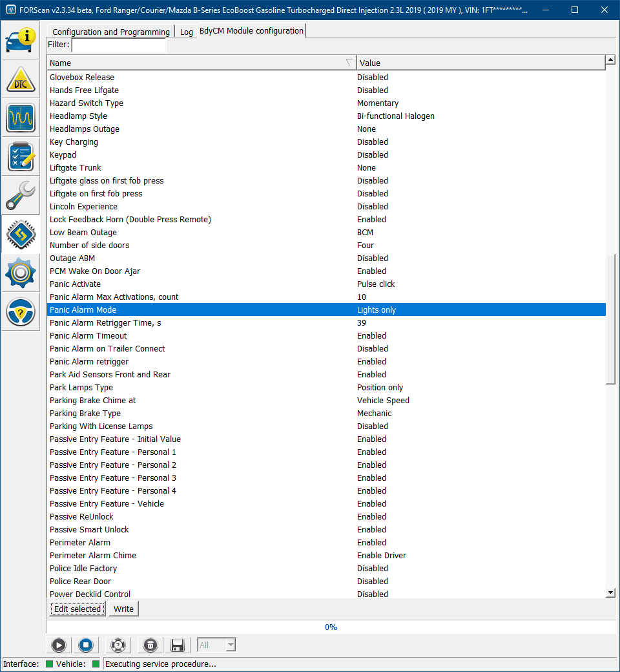
Task: Click the Play start button at the bottom
Action: (59, 645)
